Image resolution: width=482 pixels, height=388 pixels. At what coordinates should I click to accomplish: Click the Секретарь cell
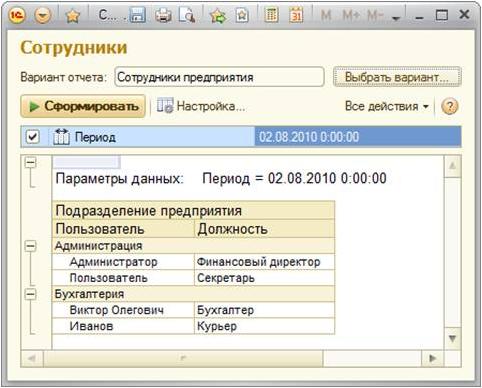click(265, 278)
